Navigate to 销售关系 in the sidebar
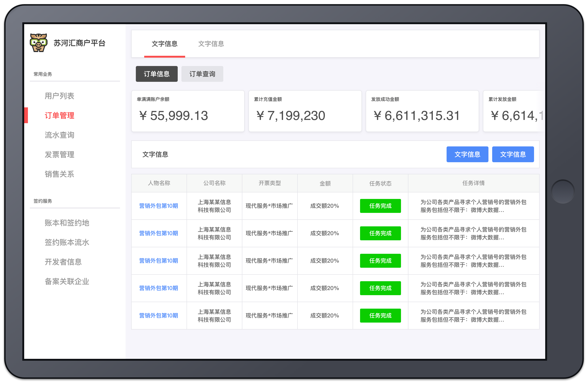588x383 pixels. [x=59, y=174]
